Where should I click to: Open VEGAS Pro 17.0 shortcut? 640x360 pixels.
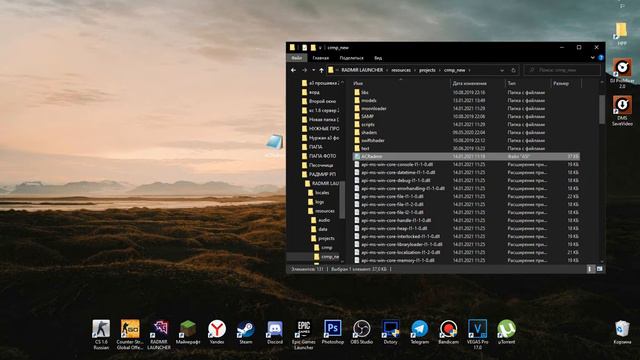click(x=478, y=335)
